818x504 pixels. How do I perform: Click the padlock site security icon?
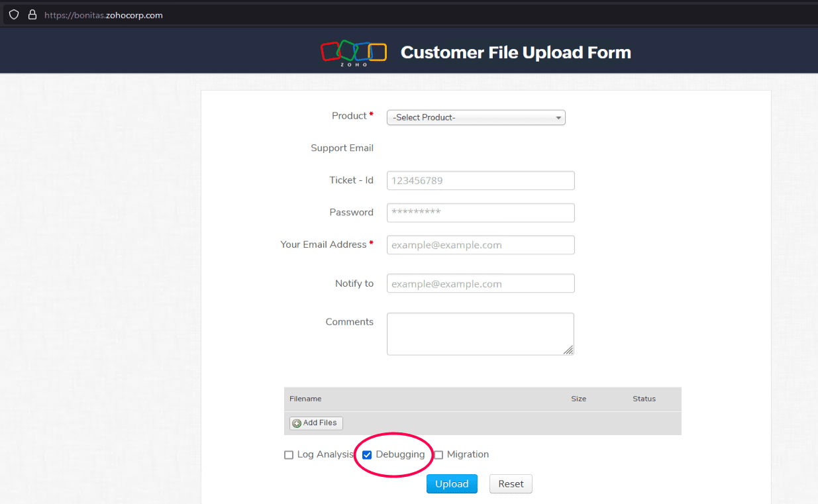[x=32, y=15]
